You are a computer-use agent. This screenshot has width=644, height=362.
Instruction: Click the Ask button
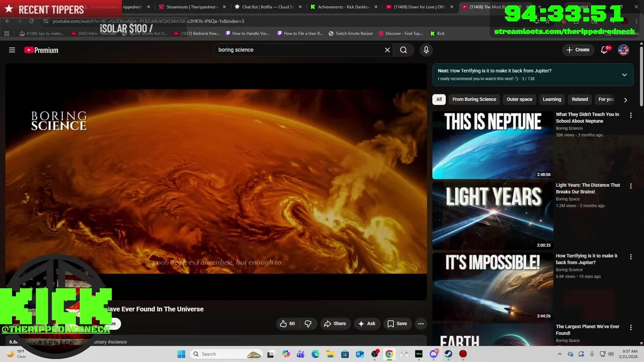[366, 324]
